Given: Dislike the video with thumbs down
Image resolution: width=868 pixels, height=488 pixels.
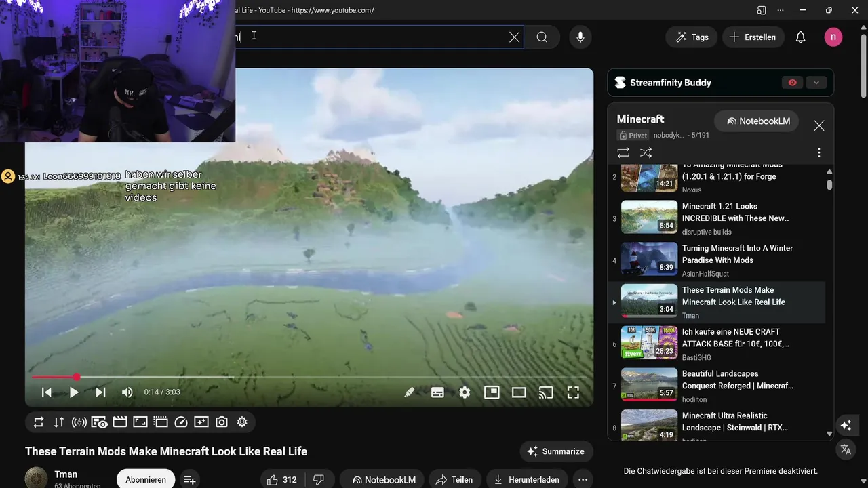Looking at the screenshot, I should (319, 480).
